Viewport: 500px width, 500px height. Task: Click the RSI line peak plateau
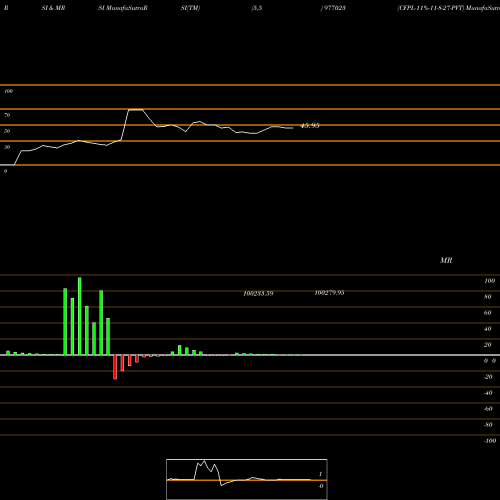tap(136, 110)
